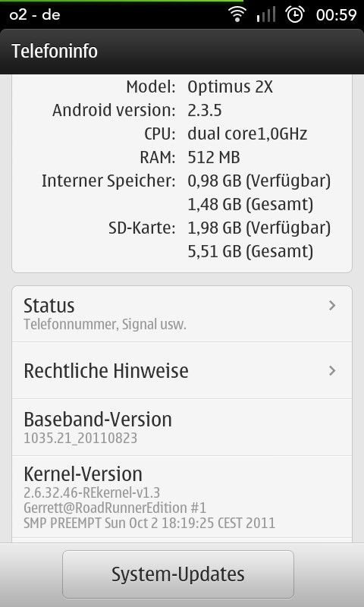Expand Rechtliche Hinweise chevron arrow
Image resolution: width=364 pixels, height=607 pixels.
[332, 371]
